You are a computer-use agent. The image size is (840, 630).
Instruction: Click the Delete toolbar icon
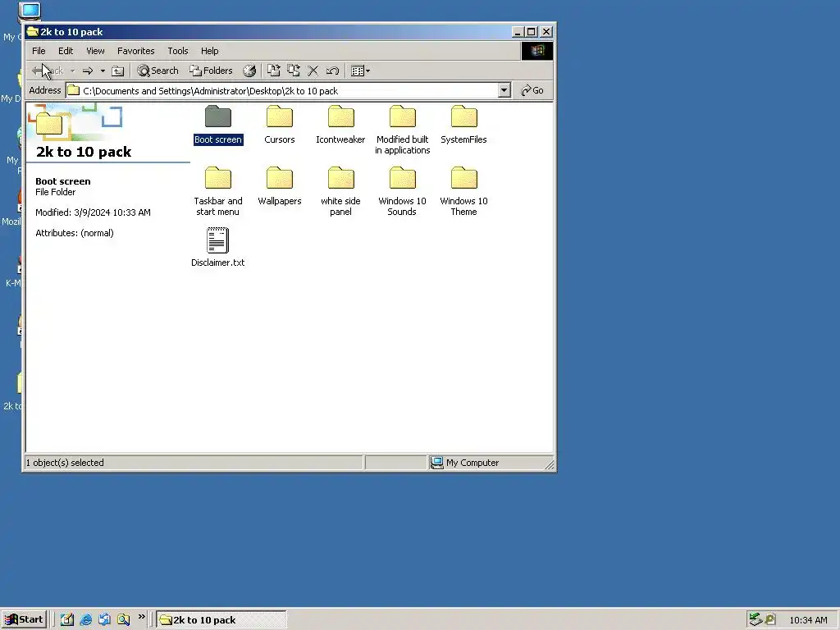point(313,71)
